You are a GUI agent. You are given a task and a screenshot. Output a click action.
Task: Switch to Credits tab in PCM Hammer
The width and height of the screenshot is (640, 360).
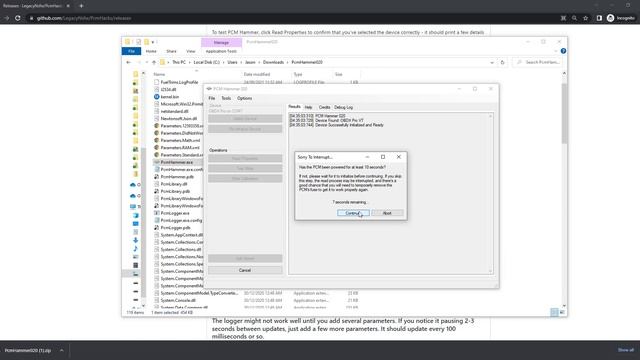pyautogui.click(x=324, y=107)
